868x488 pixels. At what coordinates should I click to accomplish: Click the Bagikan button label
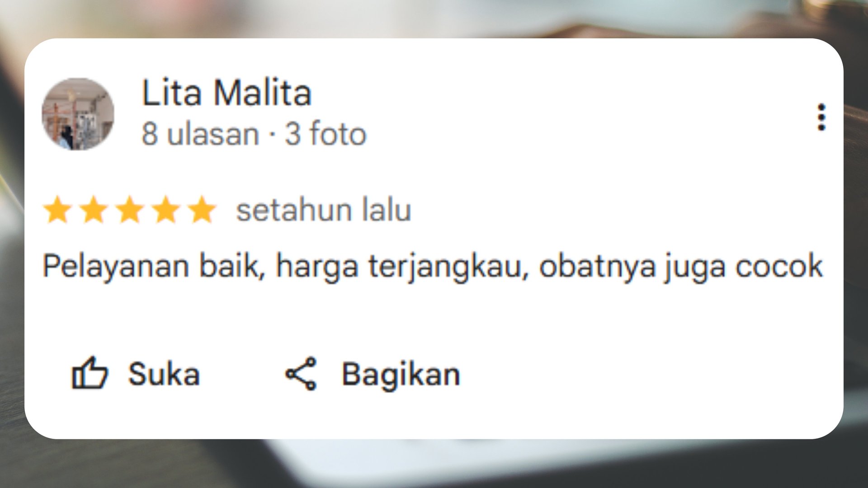point(401,375)
